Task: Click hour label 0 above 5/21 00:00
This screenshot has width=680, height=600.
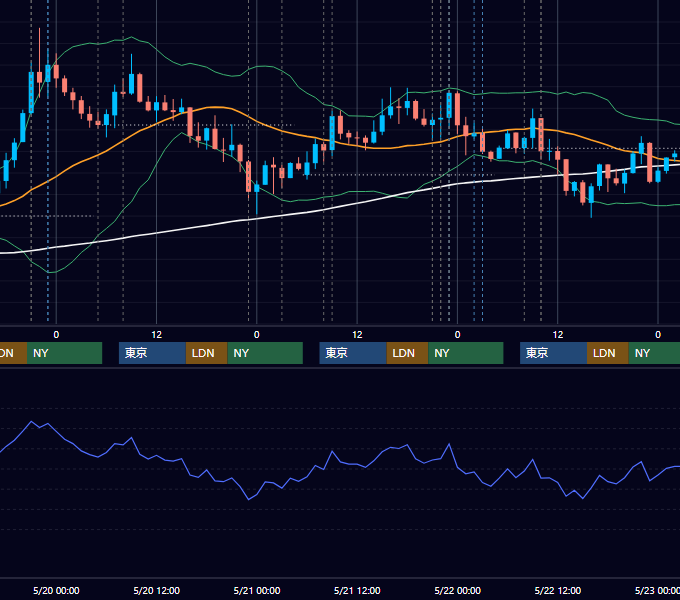Action: pyautogui.click(x=257, y=335)
